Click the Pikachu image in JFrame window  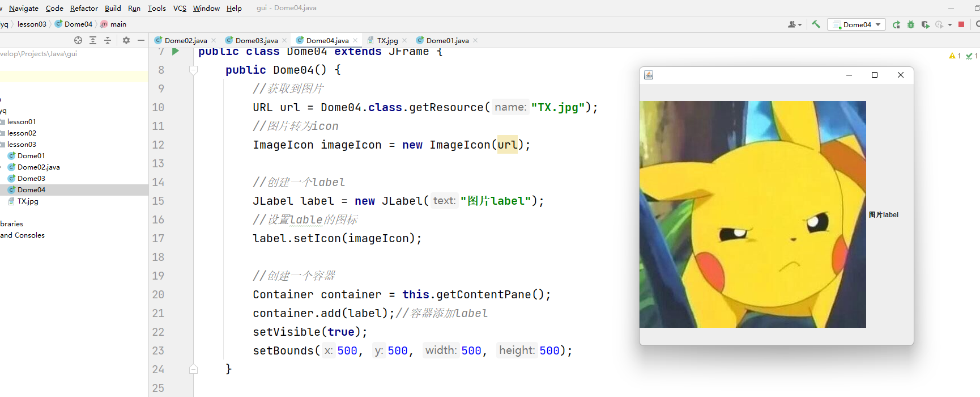pos(753,214)
